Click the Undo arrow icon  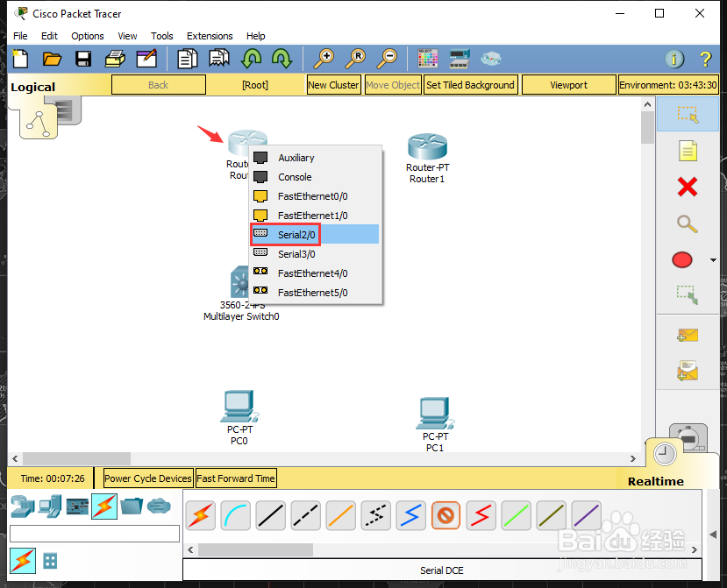[x=251, y=59]
